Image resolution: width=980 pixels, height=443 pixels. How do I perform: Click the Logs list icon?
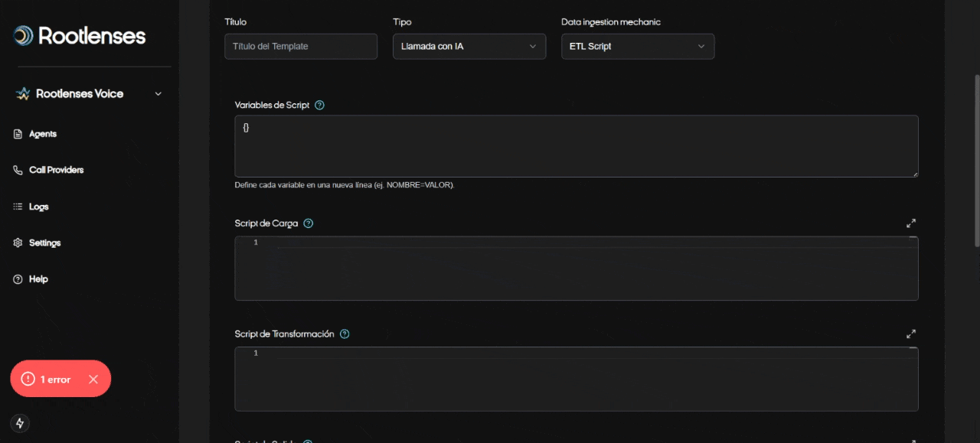(18, 207)
